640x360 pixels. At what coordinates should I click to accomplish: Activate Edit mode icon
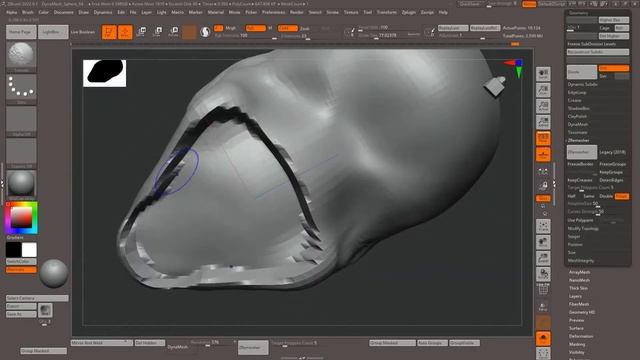point(109,32)
